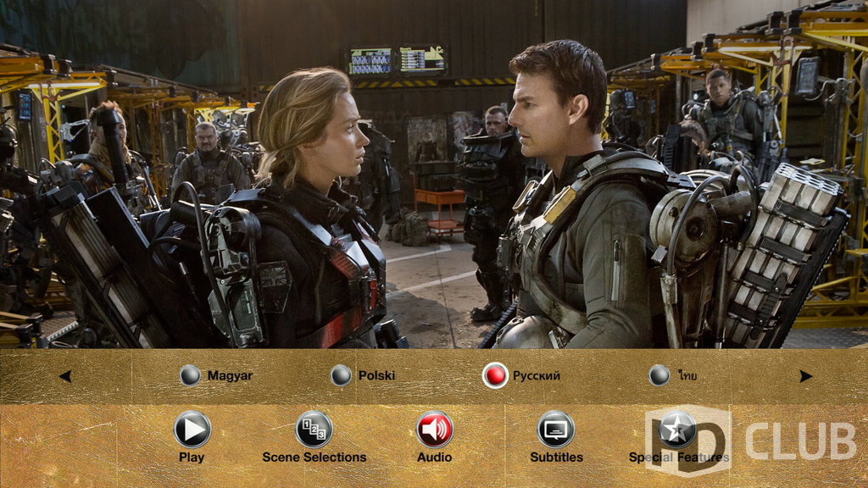Click the Русский language text
The width and height of the screenshot is (868, 488).
point(537,375)
